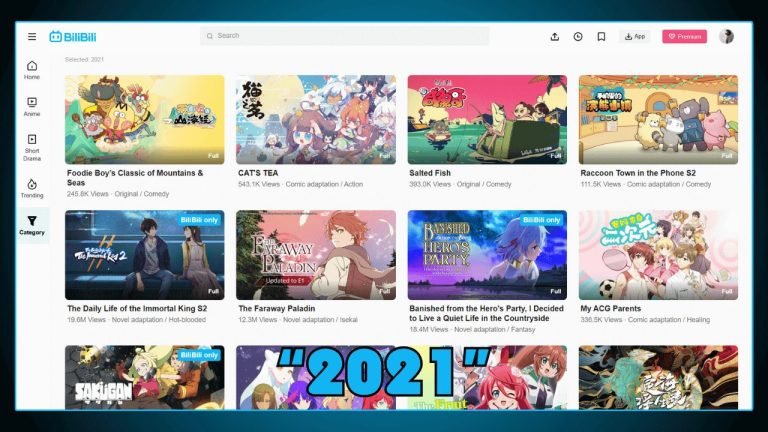Open Foodie Boy's Classic of Mountains thumbnail
Image resolution: width=768 pixels, height=432 pixels.
tap(145, 119)
